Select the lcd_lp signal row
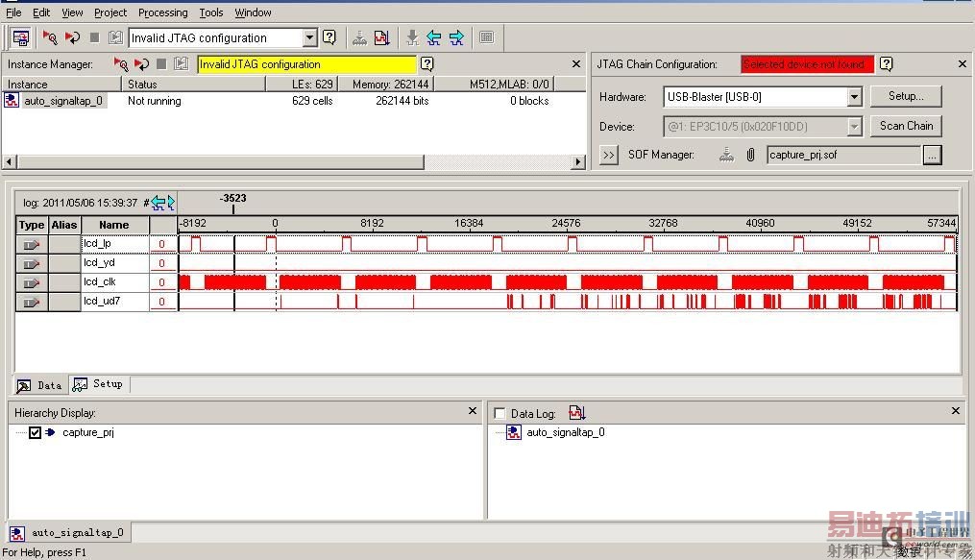 [114, 244]
